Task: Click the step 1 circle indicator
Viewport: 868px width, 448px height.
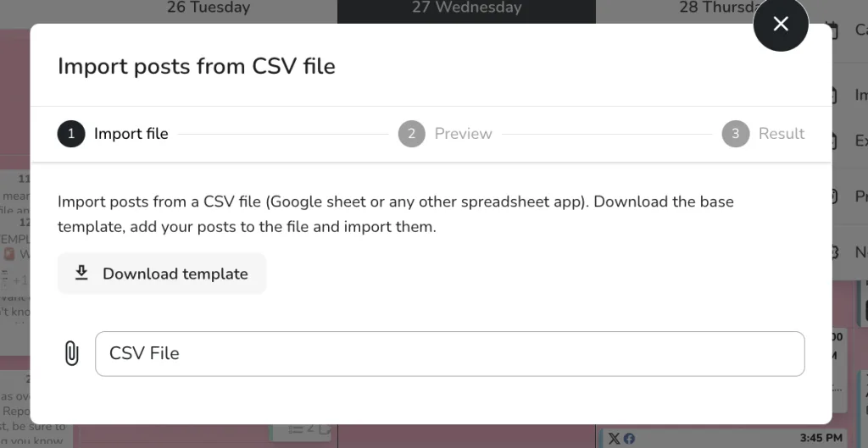Action: click(x=71, y=134)
